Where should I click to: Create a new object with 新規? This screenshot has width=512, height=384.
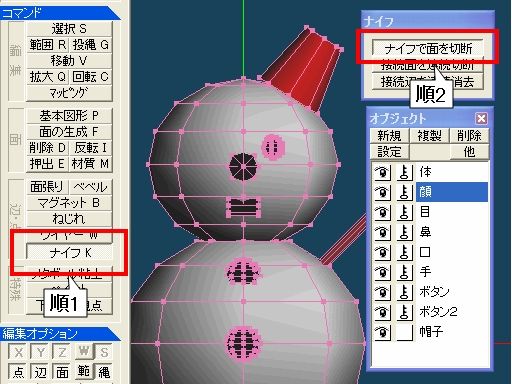(x=389, y=136)
